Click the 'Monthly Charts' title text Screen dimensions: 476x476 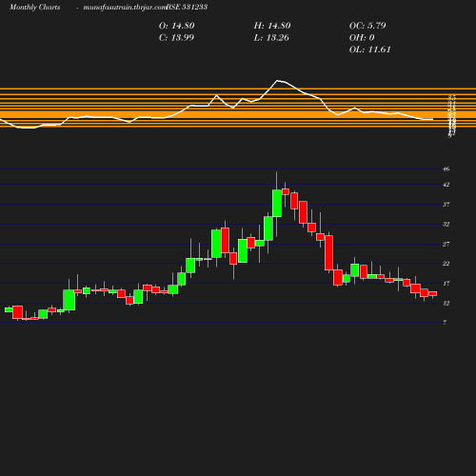pos(34,7)
